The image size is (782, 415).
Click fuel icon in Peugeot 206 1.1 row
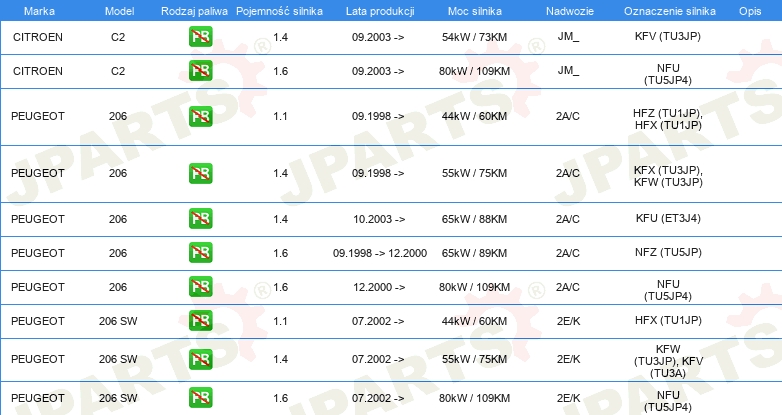pyautogui.click(x=200, y=116)
